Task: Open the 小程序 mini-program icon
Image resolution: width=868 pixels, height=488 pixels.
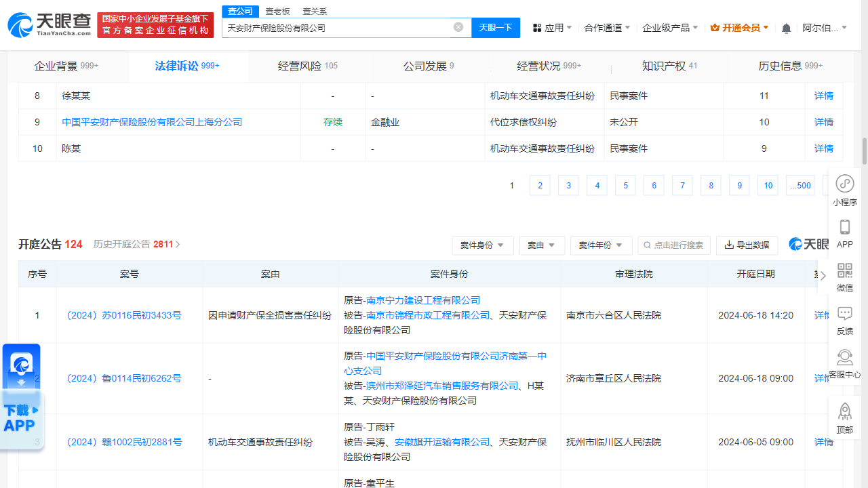Action: pyautogui.click(x=845, y=190)
